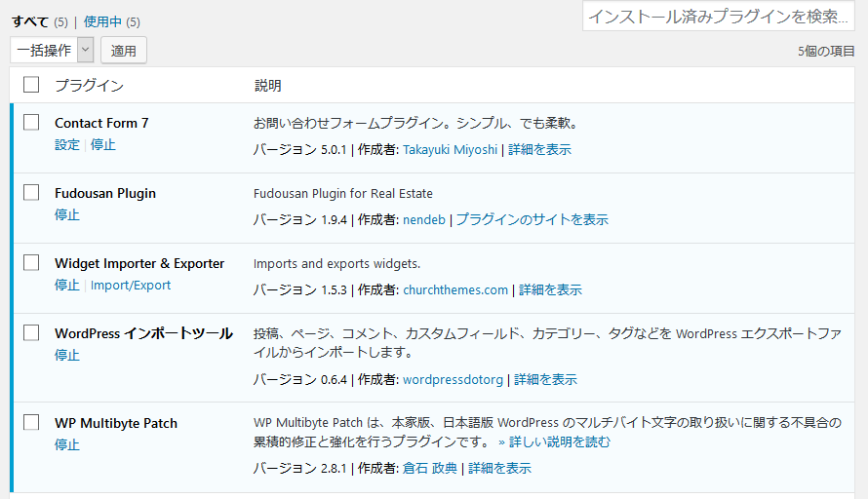Image resolution: width=868 pixels, height=499 pixels.
Task: Click the バージョン 5.0.1 text
Action: 300,150
